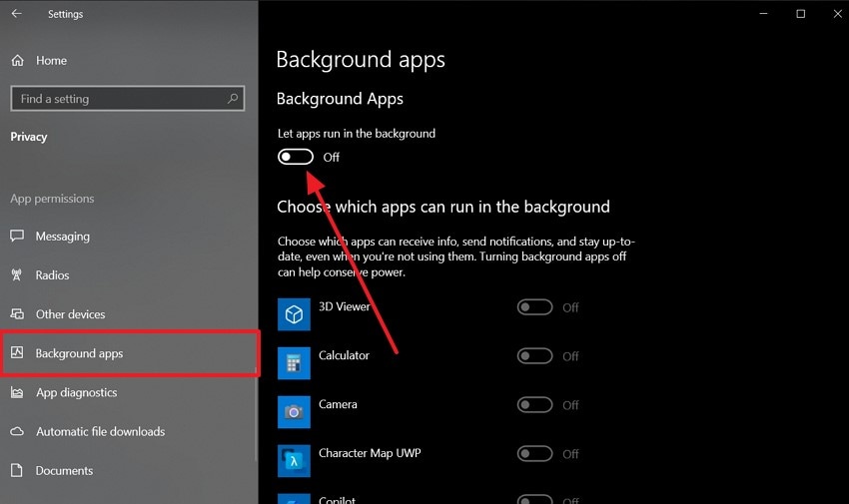
Task: Click the Character Map UWP icon
Action: [294, 460]
